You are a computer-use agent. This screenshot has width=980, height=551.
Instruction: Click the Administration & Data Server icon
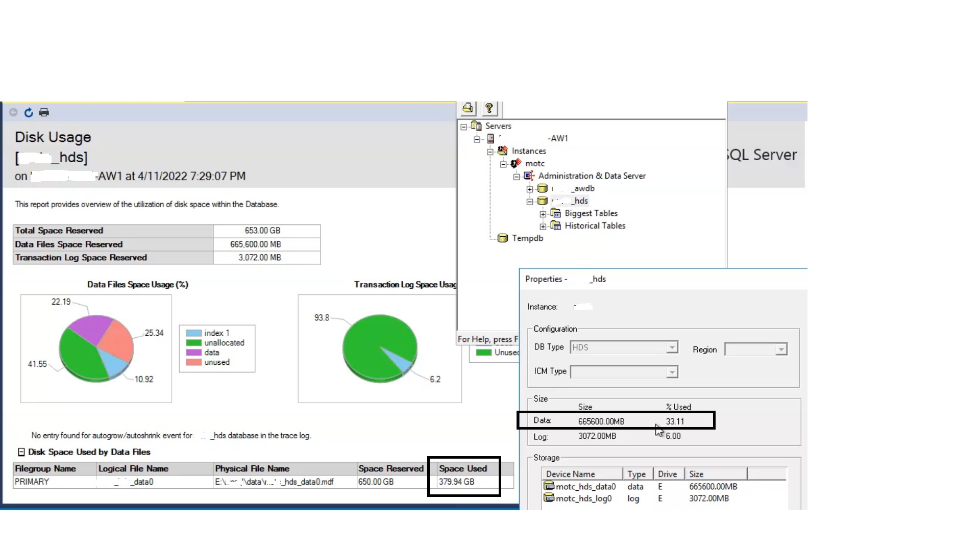[x=529, y=176]
